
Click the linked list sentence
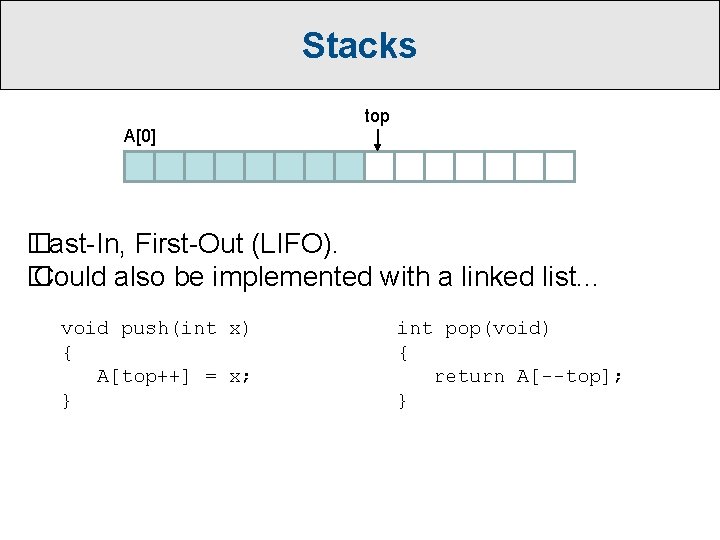coord(314,277)
